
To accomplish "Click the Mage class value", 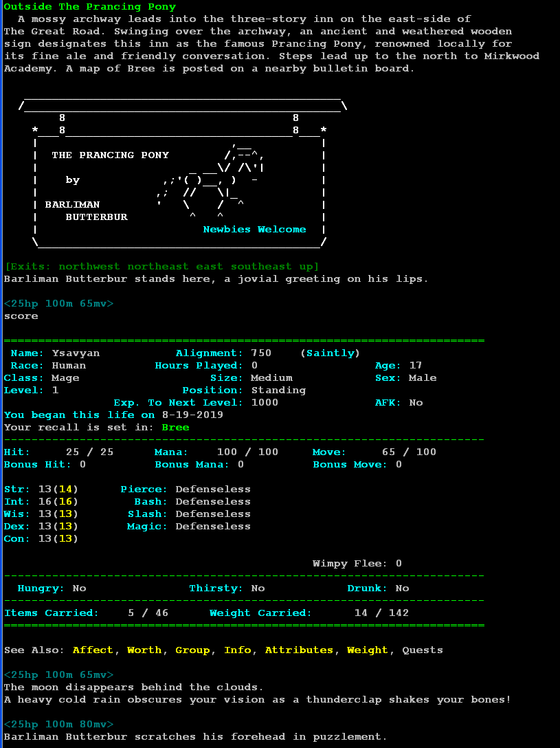I will (x=65, y=378).
